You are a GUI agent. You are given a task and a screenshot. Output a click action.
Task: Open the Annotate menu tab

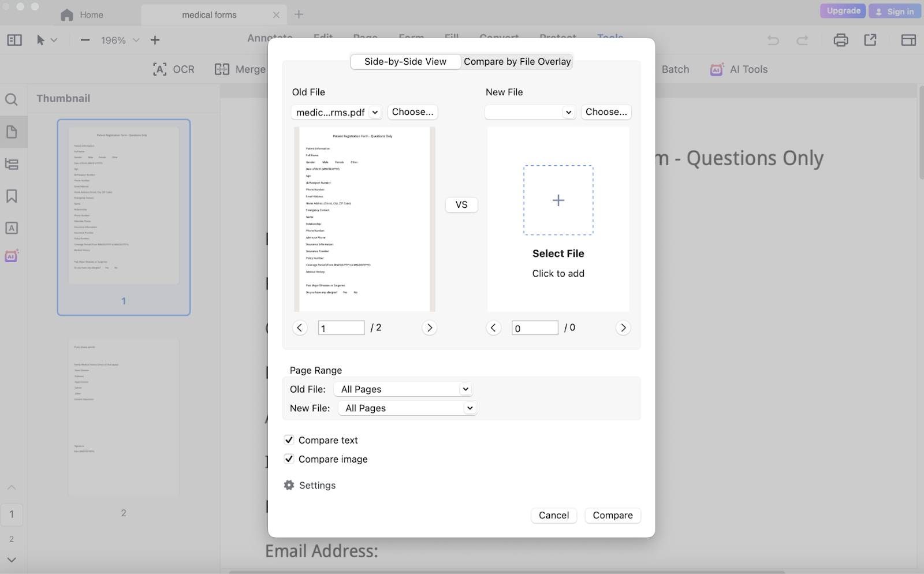tap(270, 38)
